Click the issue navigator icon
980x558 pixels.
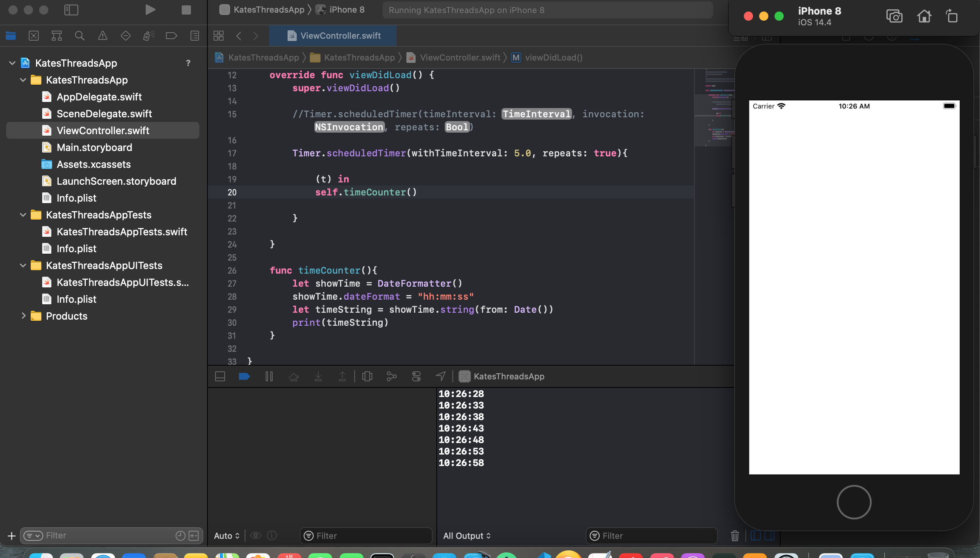(x=102, y=36)
